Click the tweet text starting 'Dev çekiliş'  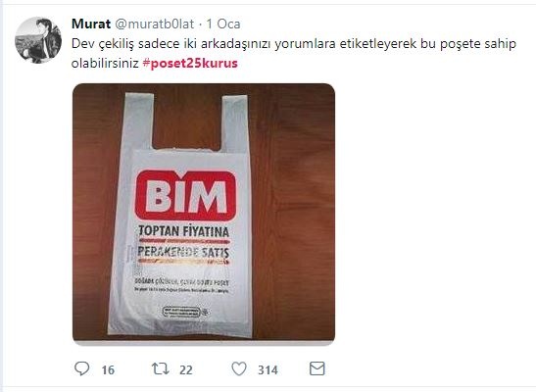(294, 53)
